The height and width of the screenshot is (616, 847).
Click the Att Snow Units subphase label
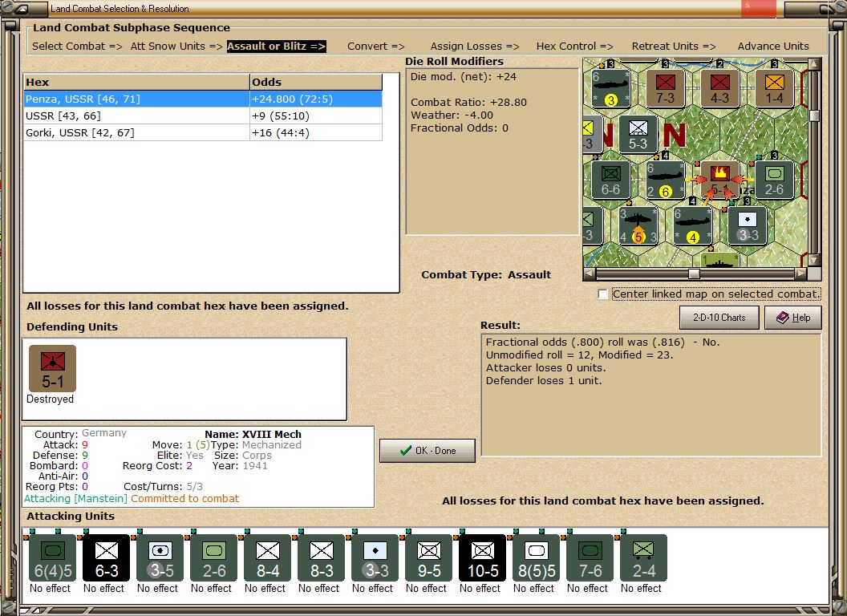[176, 47]
